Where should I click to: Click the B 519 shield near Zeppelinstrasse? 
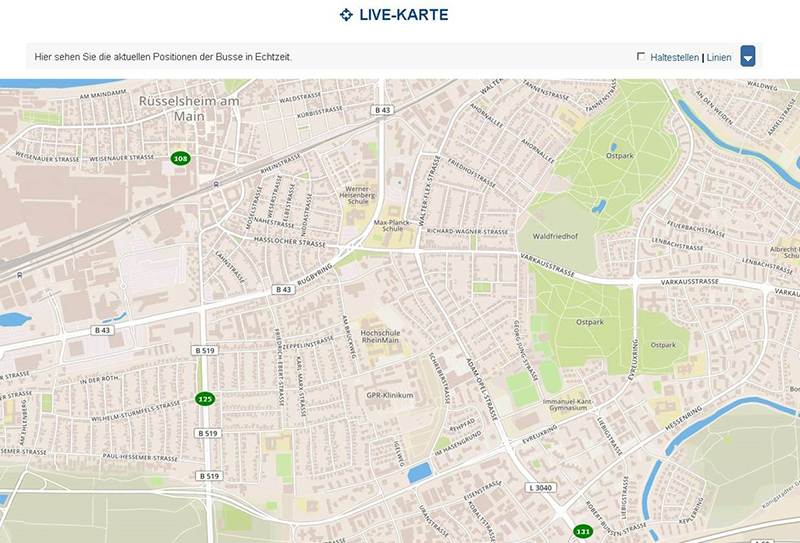[x=204, y=352]
